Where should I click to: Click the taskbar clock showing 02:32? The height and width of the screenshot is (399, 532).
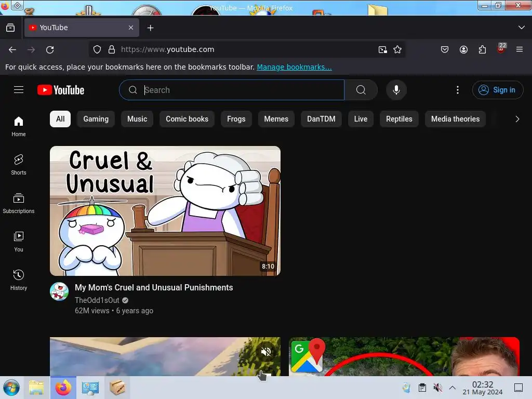click(483, 388)
